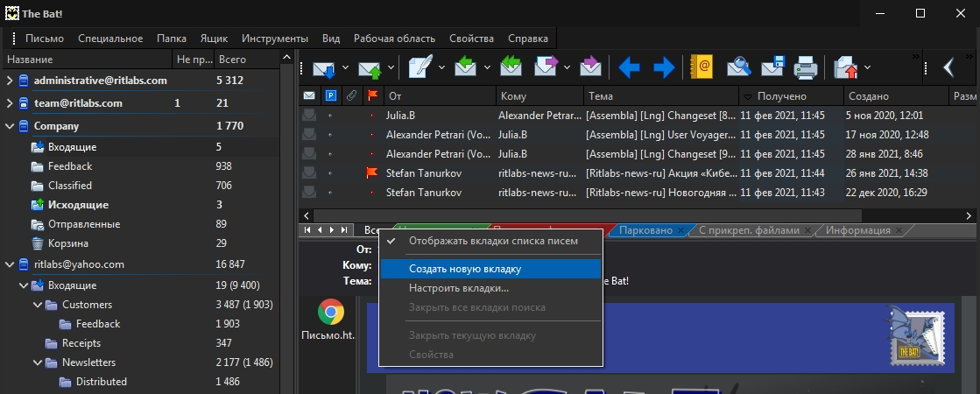Viewport: 980px width, 394px height.
Task: Expand the team@ritlabs.com account
Action: 10,103
